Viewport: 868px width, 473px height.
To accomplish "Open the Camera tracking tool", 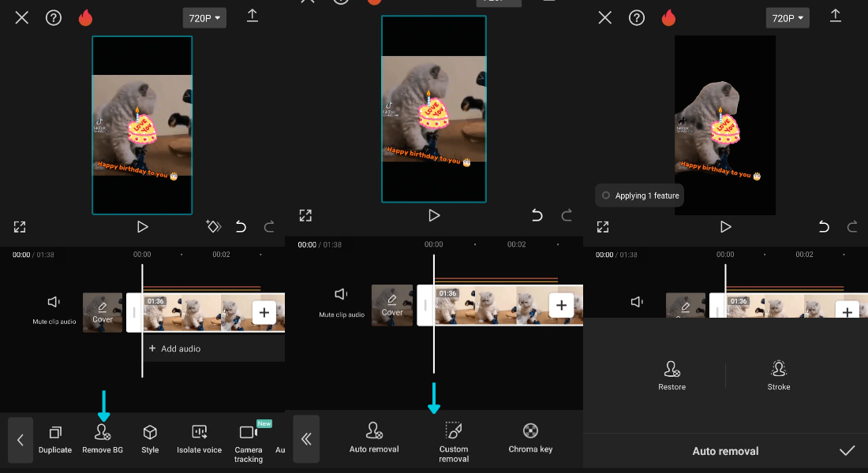I will (249, 445).
